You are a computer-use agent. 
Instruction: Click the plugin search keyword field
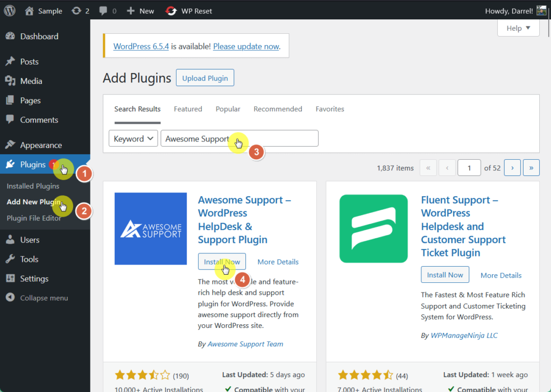point(239,138)
